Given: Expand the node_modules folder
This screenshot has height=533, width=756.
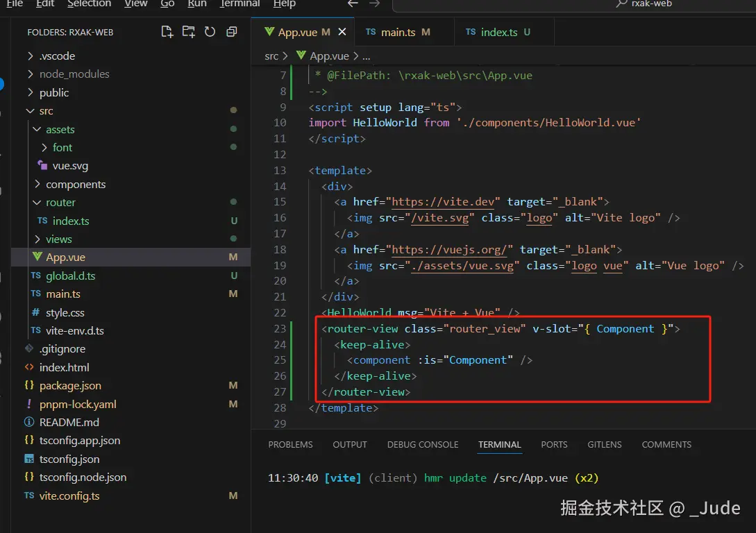Looking at the screenshot, I should click(x=74, y=74).
